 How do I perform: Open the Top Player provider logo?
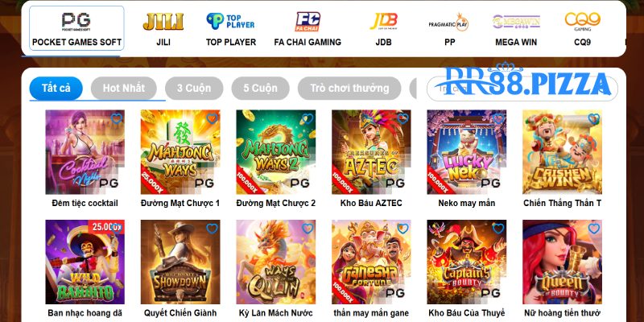point(230,22)
